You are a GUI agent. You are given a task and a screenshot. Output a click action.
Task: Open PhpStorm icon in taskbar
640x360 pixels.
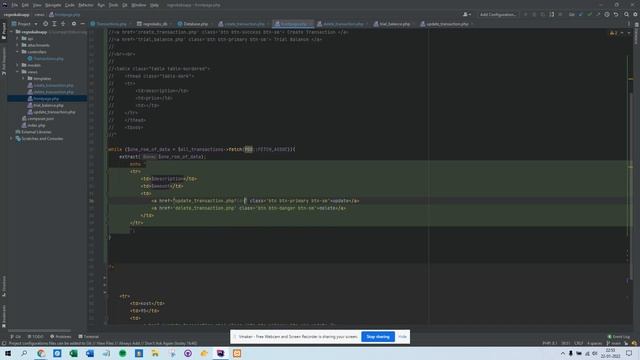pyautogui.click(x=220, y=353)
